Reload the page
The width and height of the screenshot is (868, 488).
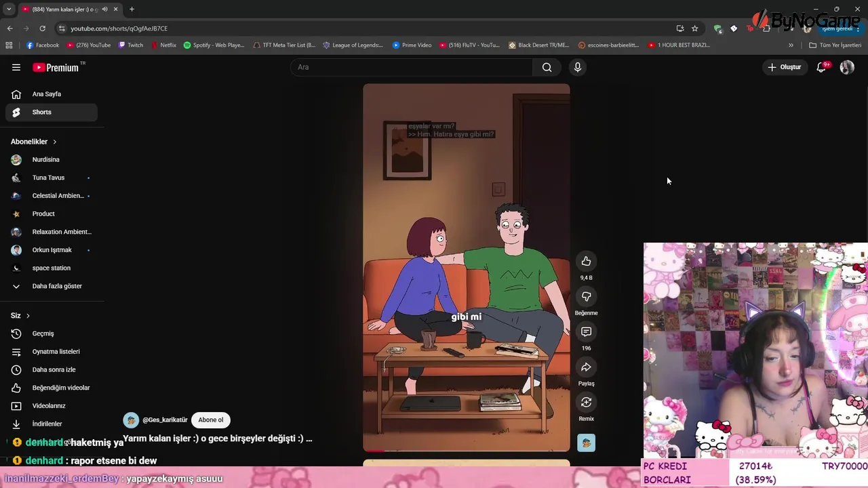42,28
